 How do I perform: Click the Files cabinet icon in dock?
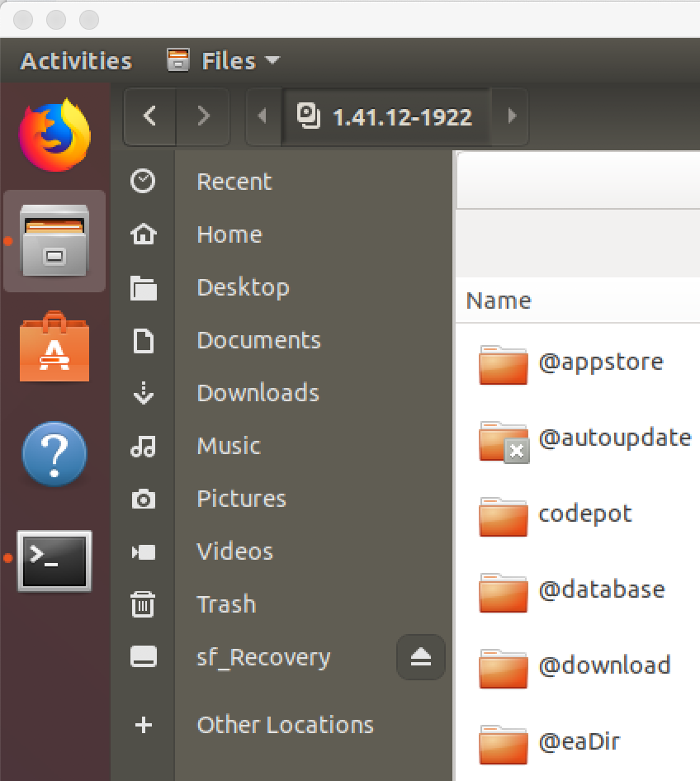coord(54,240)
